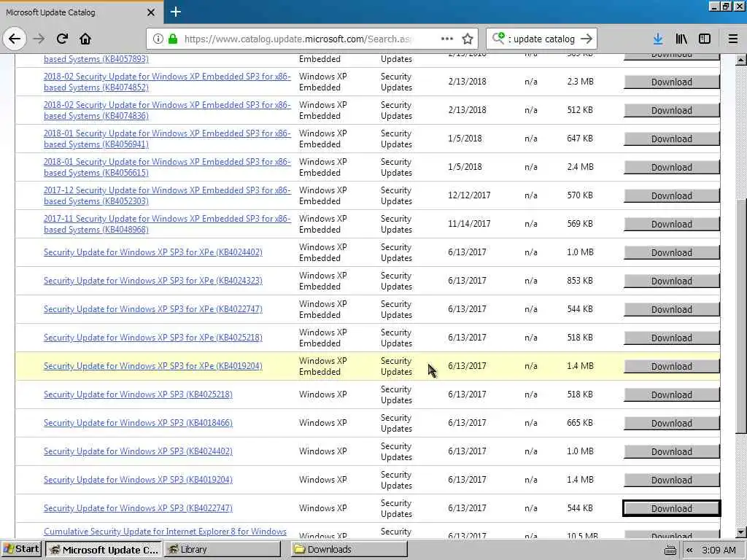Open the page actions three-dot menu
The width and height of the screenshot is (747, 560).
(447, 39)
